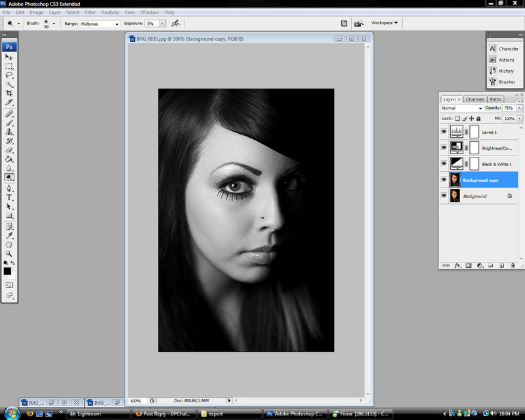
Task: Select the Paint Bucket tool
Action: (x=9, y=159)
